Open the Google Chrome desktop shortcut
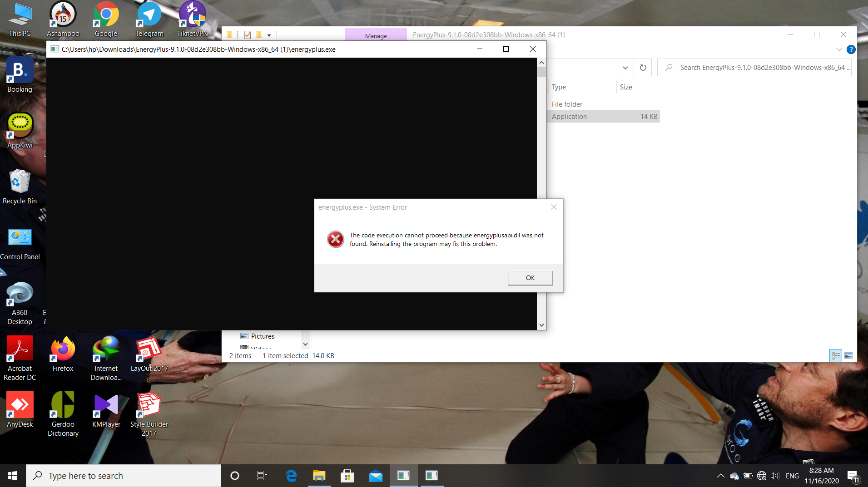The height and width of the screenshot is (487, 868). coord(106,19)
